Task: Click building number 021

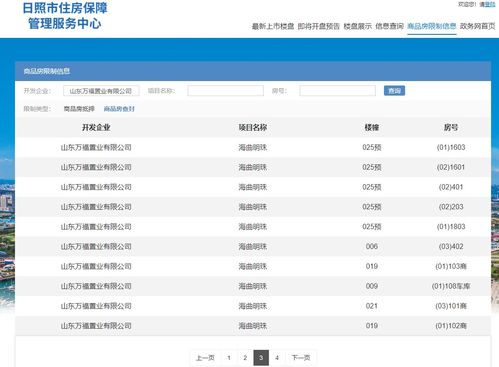Action: click(372, 306)
